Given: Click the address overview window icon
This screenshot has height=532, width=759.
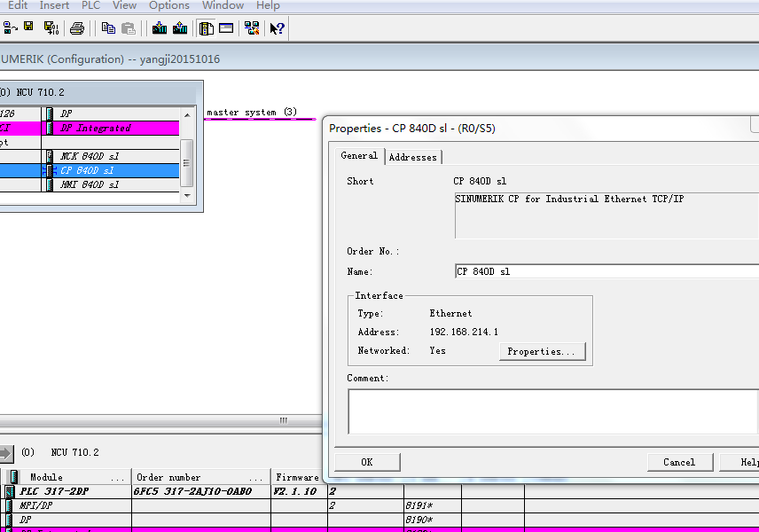Looking at the screenshot, I should (226, 28).
